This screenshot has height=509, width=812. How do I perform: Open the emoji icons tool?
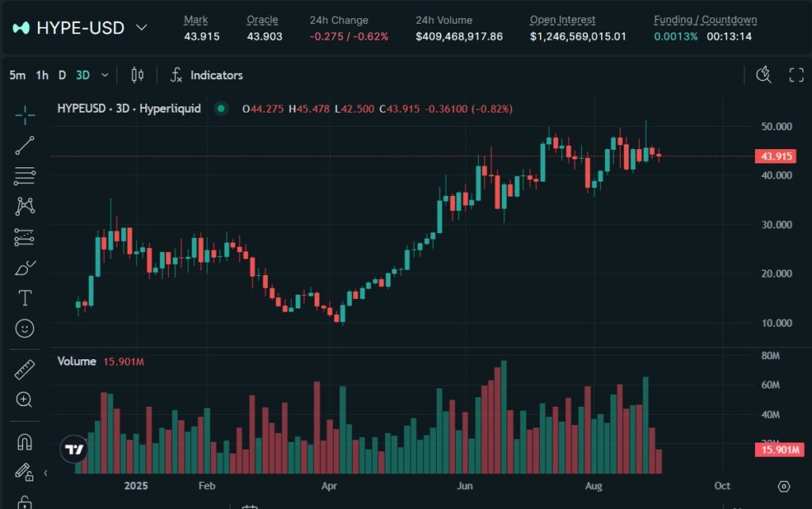pos(25,328)
